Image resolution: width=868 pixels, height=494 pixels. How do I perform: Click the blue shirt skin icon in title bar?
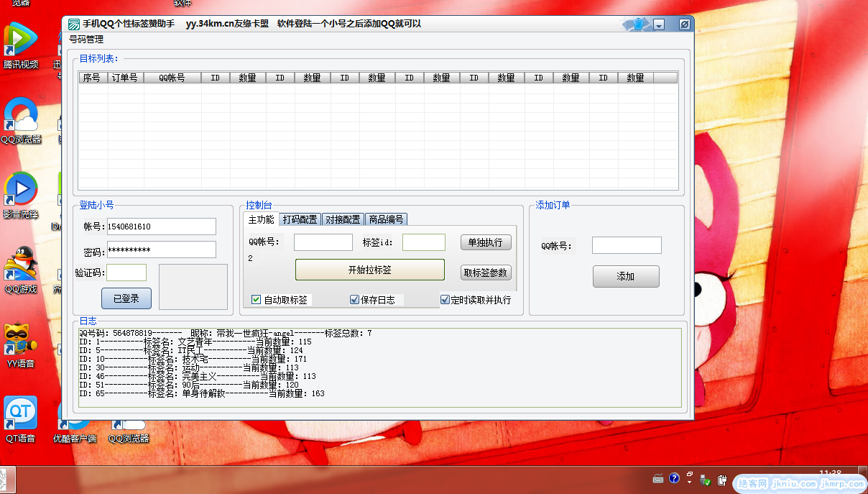(x=638, y=24)
